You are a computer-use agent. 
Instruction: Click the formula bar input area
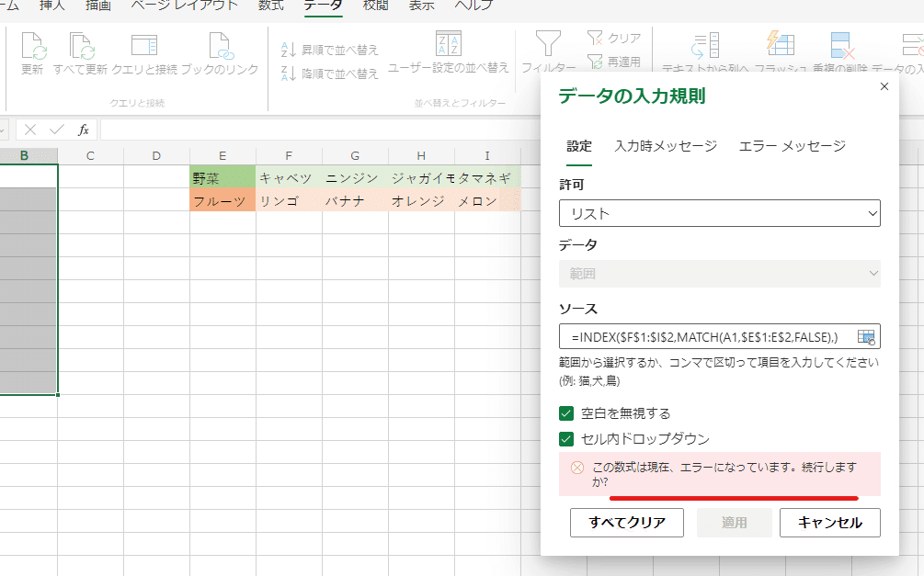tap(321, 130)
